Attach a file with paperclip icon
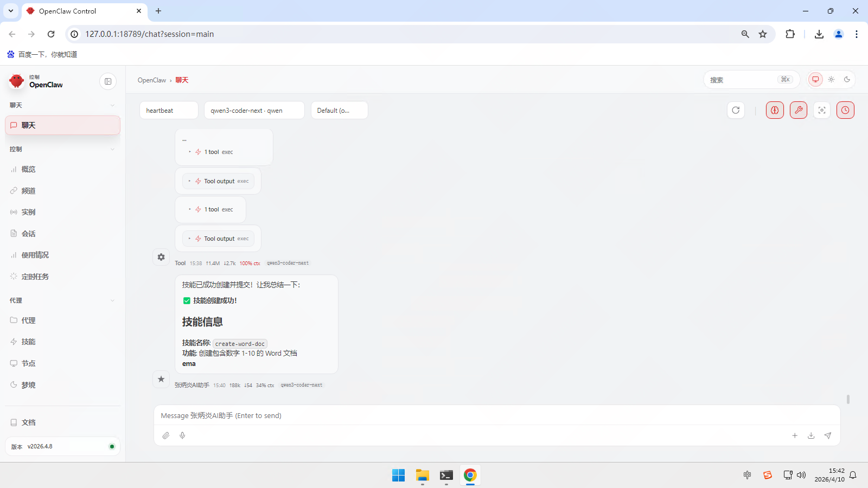The height and width of the screenshot is (488, 868). (x=166, y=435)
